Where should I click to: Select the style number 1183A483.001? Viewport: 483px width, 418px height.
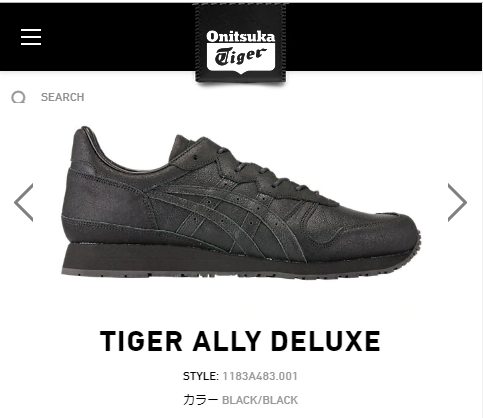pos(260,376)
